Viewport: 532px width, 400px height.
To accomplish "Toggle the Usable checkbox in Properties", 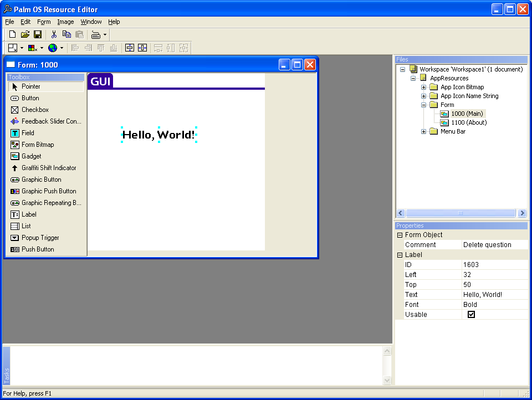I will pyautogui.click(x=471, y=315).
